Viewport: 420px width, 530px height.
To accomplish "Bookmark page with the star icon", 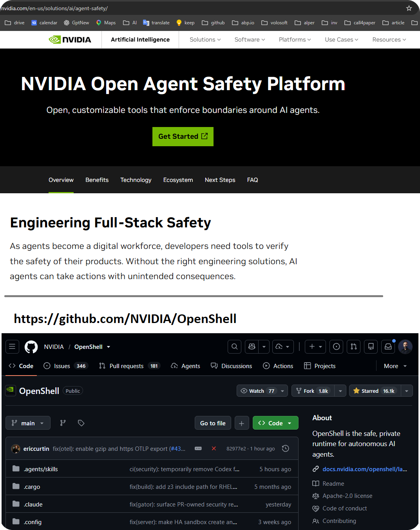I will 409,8.
